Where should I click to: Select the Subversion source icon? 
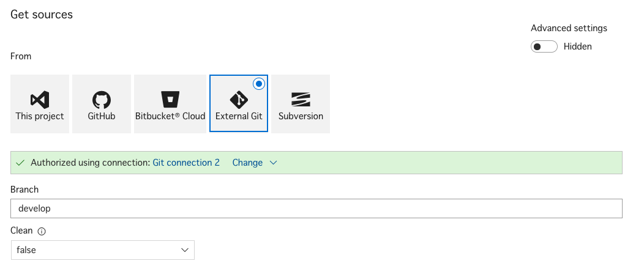[301, 100]
